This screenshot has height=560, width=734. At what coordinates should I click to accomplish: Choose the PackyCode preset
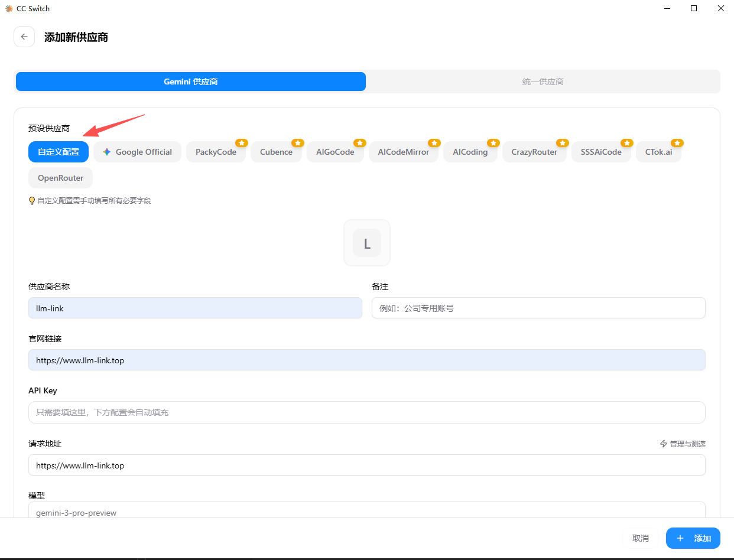[216, 152]
